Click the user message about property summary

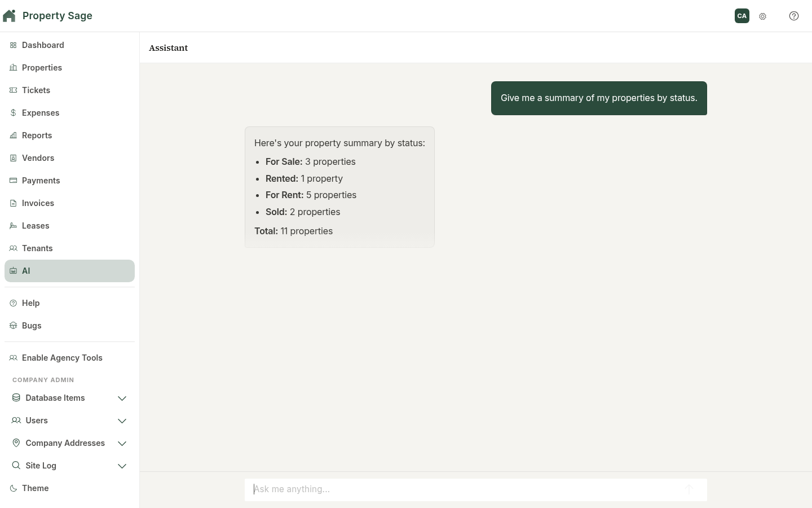(x=599, y=98)
